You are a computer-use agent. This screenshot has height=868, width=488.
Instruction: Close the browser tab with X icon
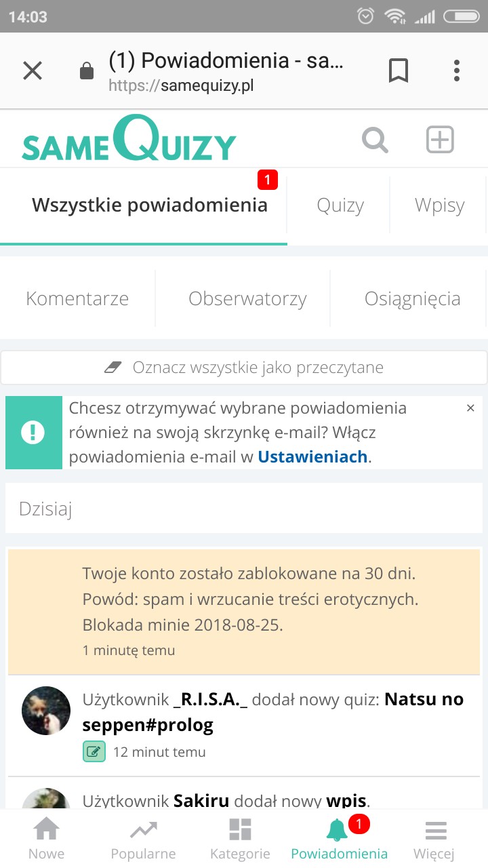(x=33, y=71)
